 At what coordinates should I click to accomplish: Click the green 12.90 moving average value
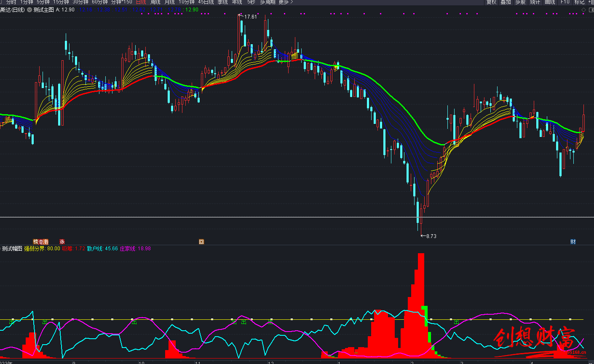click(192, 10)
